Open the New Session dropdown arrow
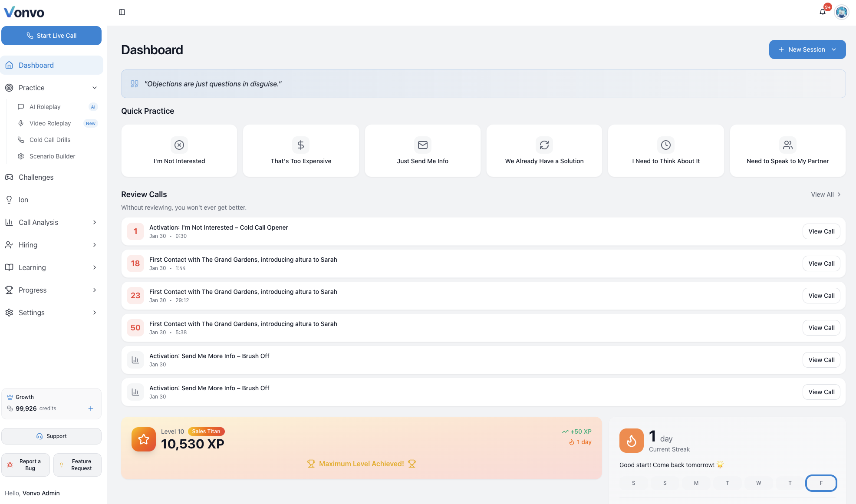Viewport: 856px width, 504px height. pyautogui.click(x=834, y=49)
